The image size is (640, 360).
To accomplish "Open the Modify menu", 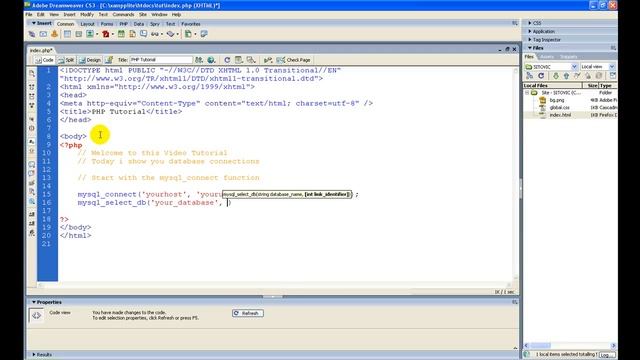I will (87, 14).
